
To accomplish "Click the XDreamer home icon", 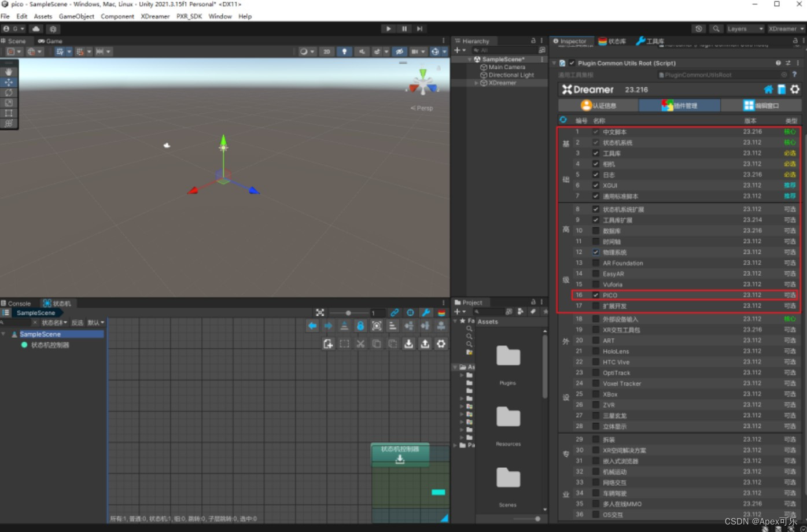I will tap(768, 89).
